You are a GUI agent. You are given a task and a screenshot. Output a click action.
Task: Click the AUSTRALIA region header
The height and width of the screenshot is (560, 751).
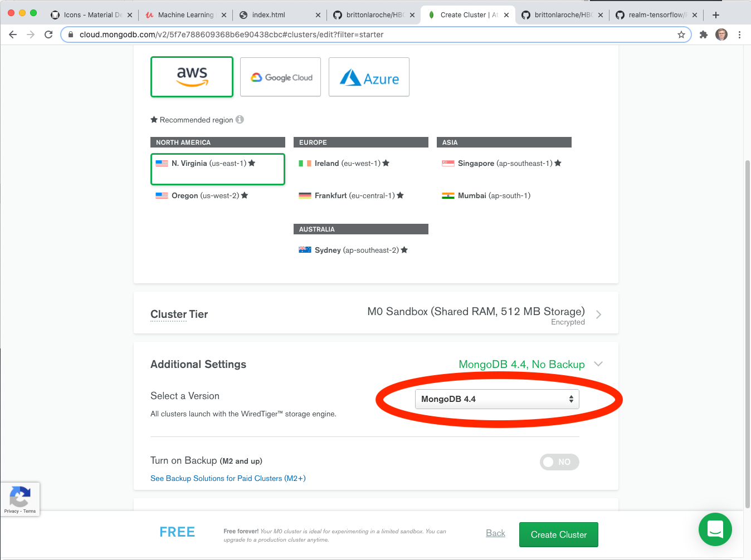pyautogui.click(x=361, y=229)
